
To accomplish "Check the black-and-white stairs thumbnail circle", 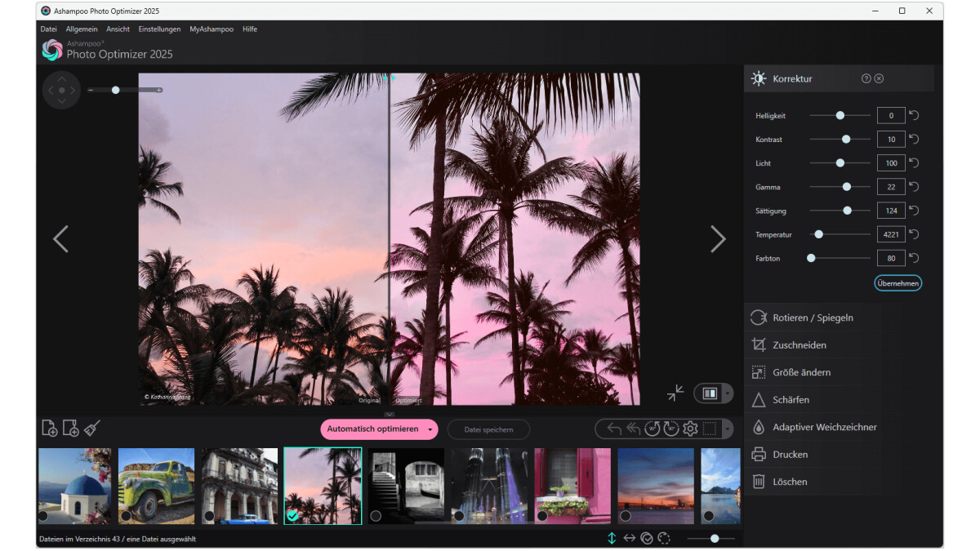I will coord(376,516).
